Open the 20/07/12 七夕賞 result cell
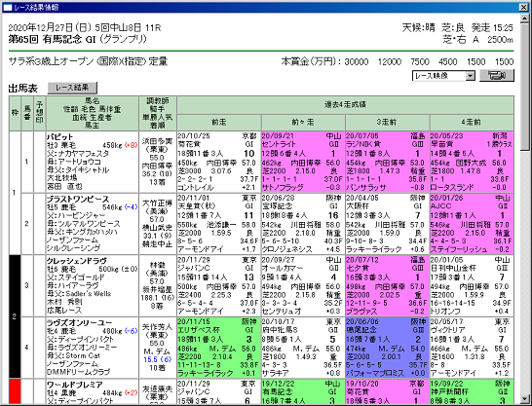Image resolution: width=532 pixels, height=406 pixels. pyautogui.click(x=387, y=286)
